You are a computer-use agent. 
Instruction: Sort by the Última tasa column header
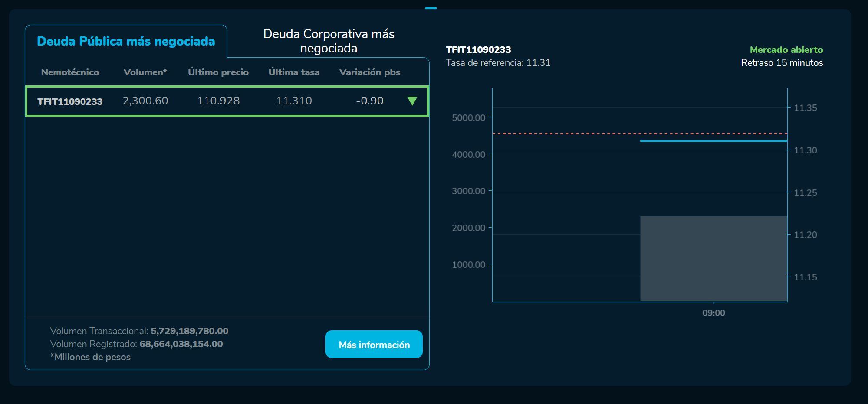pos(294,72)
